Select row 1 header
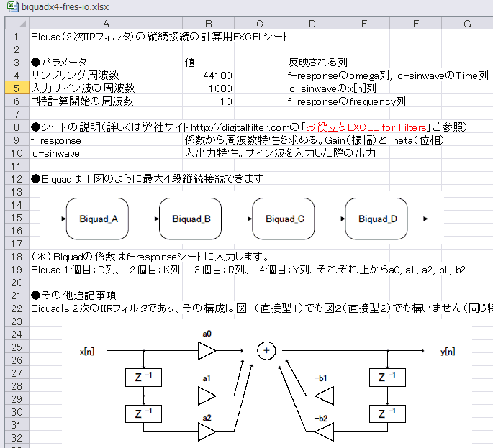 17,37
